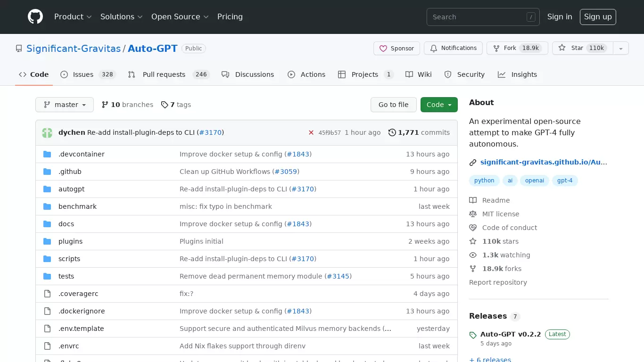Open commit hash 45f9b57
Image resolution: width=644 pixels, height=362 pixels.
(x=330, y=133)
